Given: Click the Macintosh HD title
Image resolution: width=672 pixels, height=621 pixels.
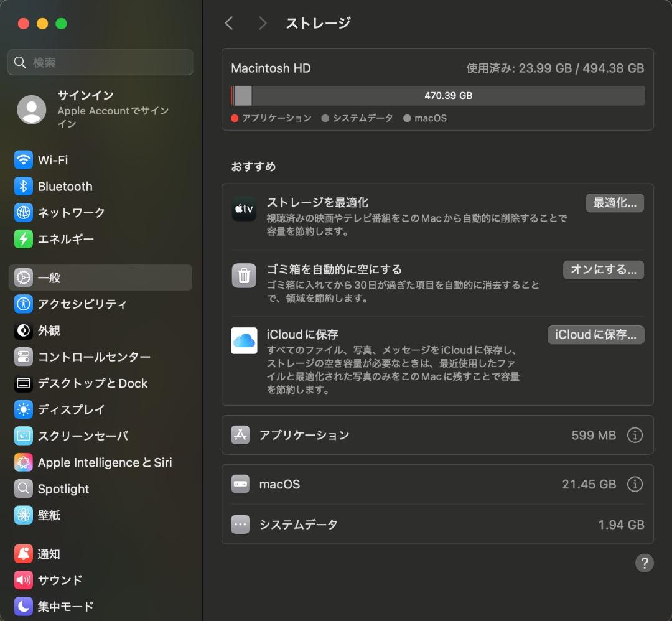Looking at the screenshot, I should (x=271, y=68).
